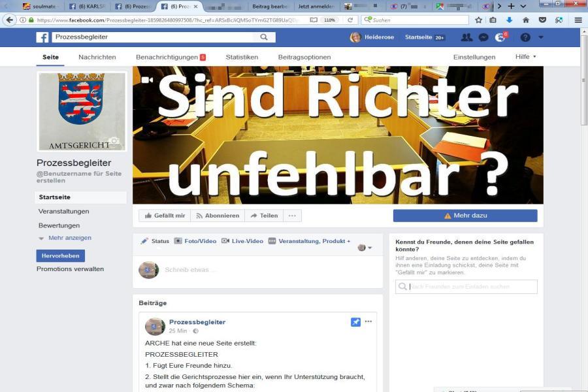The image size is (588, 392).
Task: Open the Statistiken tab
Action: click(242, 57)
